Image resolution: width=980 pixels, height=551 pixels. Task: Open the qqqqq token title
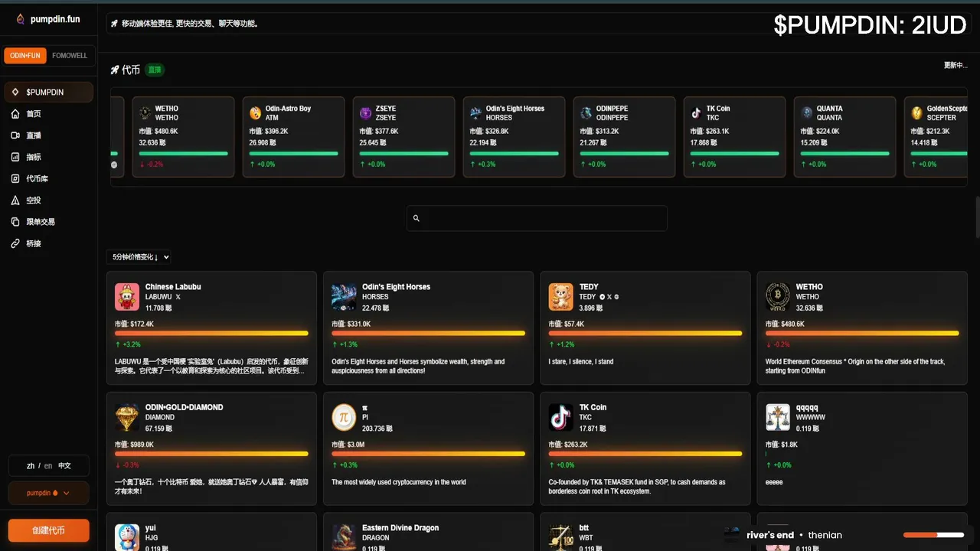coord(807,407)
